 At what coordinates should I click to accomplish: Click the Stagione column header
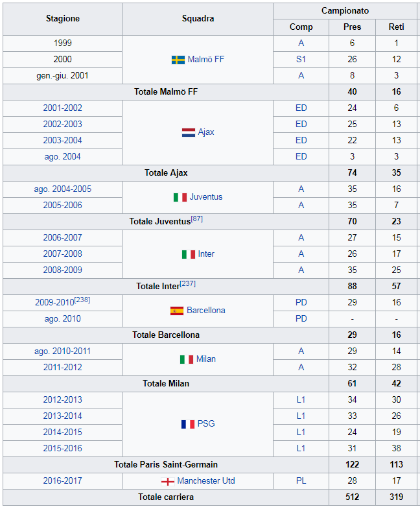[x=63, y=19]
